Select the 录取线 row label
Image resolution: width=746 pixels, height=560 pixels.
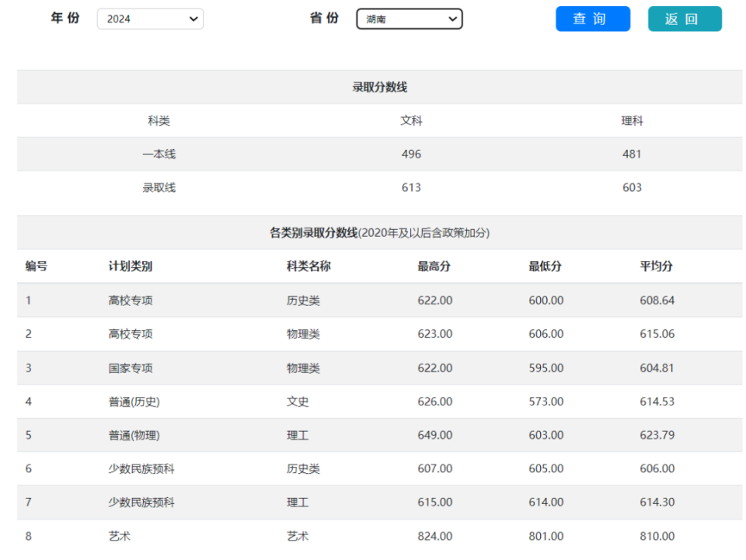159,188
